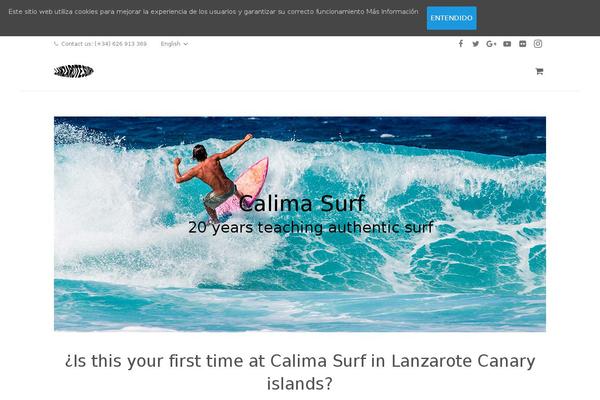This screenshot has width=600, height=400.
Task: Open the English language dropdown
Action: point(174,44)
